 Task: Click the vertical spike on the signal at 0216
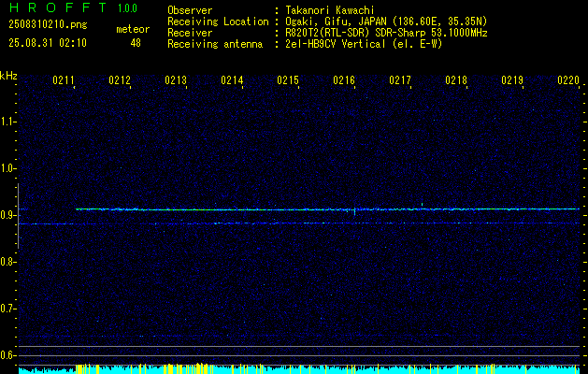coord(354,209)
